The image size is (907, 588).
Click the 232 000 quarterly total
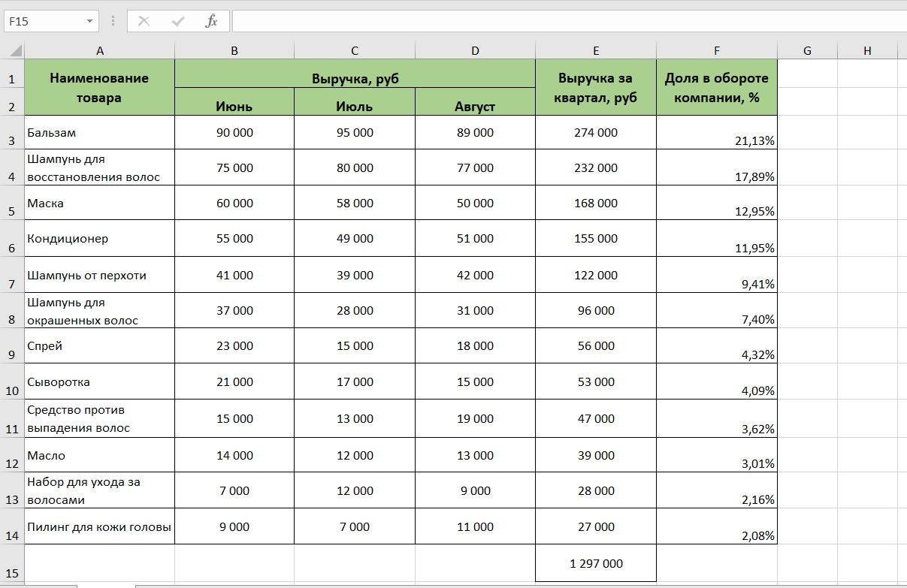point(596,167)
